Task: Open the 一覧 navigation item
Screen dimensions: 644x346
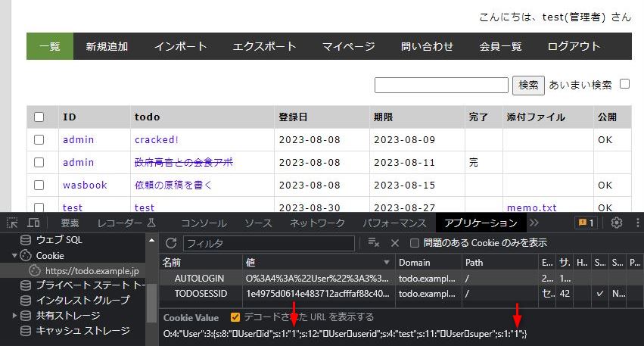Action: click(50, 46)
